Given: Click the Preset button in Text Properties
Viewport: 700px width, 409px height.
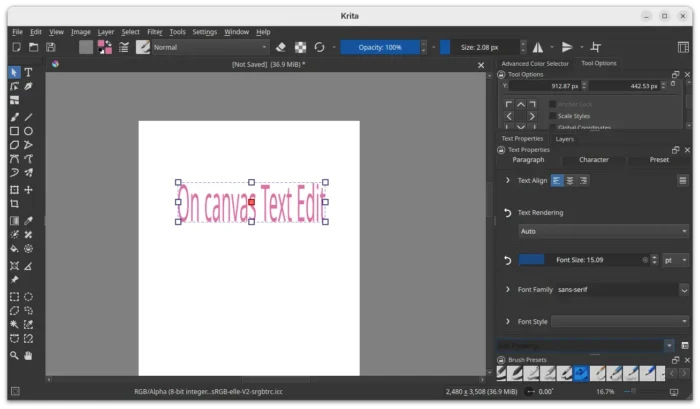Looking at the screenshot, I should pyautogui.click(x=659, y=160).
